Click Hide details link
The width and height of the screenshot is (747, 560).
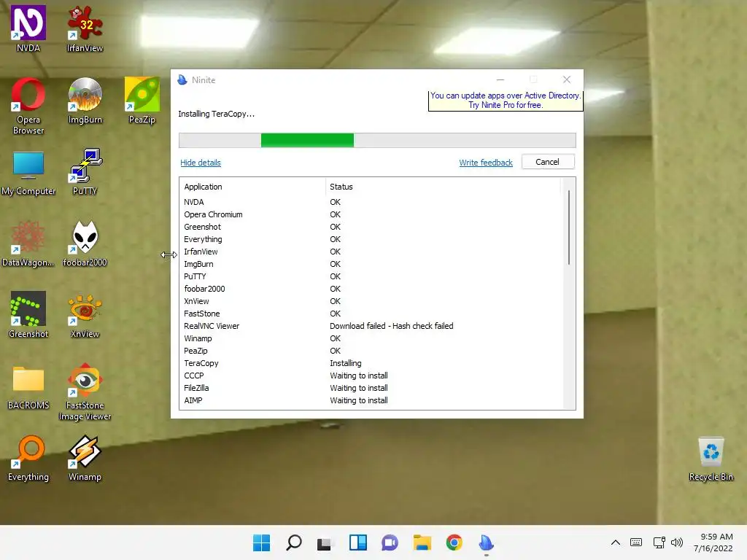[x=201, y=163]
